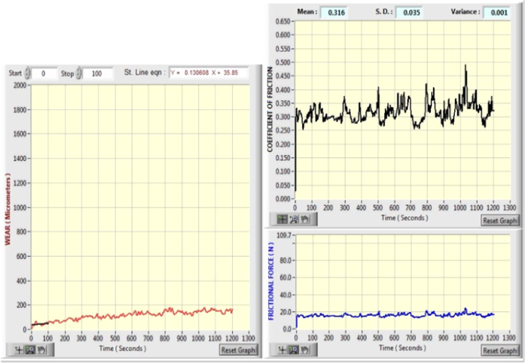Image resolution: width=525 pixels, height=364 pixels.
Task: Select cursor tool of the frictional force graph
Action: click(282, 350)
